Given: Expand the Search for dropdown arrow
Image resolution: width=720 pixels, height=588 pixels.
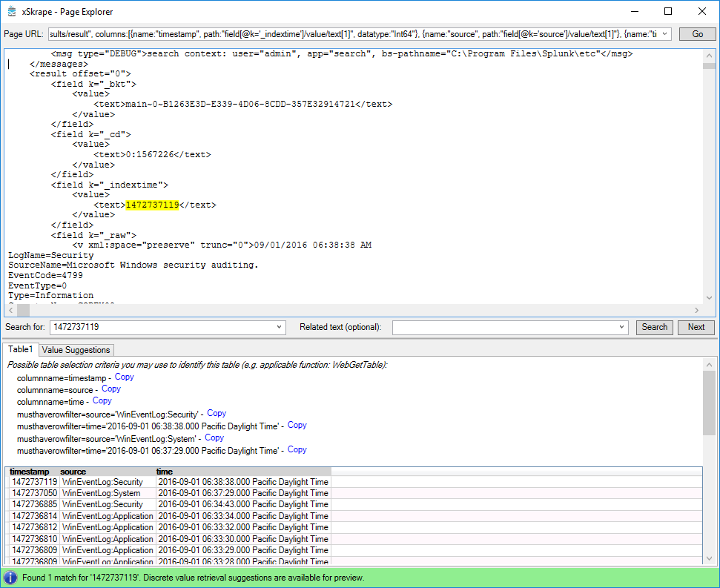Looking at the screenshot, I should click(279, 327).
